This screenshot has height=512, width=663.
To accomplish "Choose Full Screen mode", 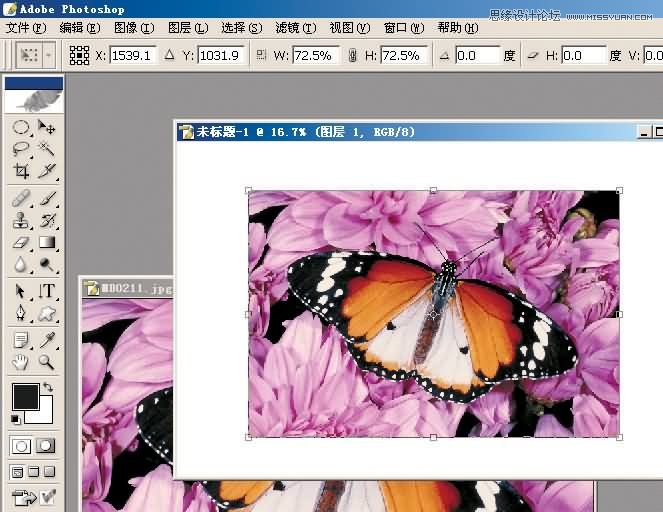I will [49, 472].
